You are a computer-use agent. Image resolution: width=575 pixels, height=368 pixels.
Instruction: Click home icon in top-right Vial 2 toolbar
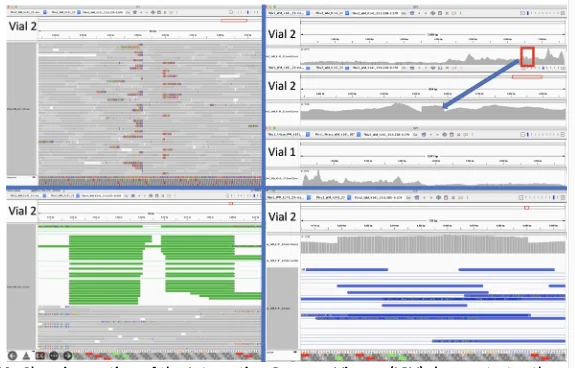(412, 13)
